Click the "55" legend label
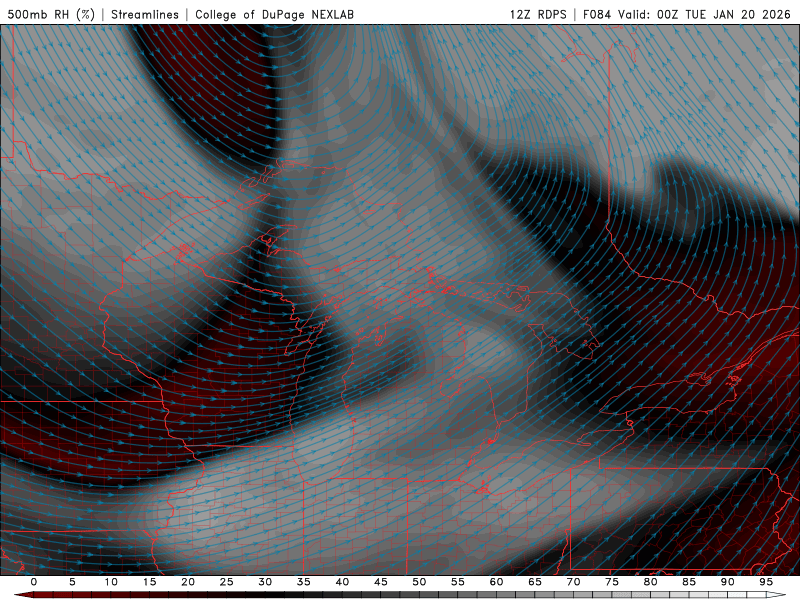 click(458, 582)
